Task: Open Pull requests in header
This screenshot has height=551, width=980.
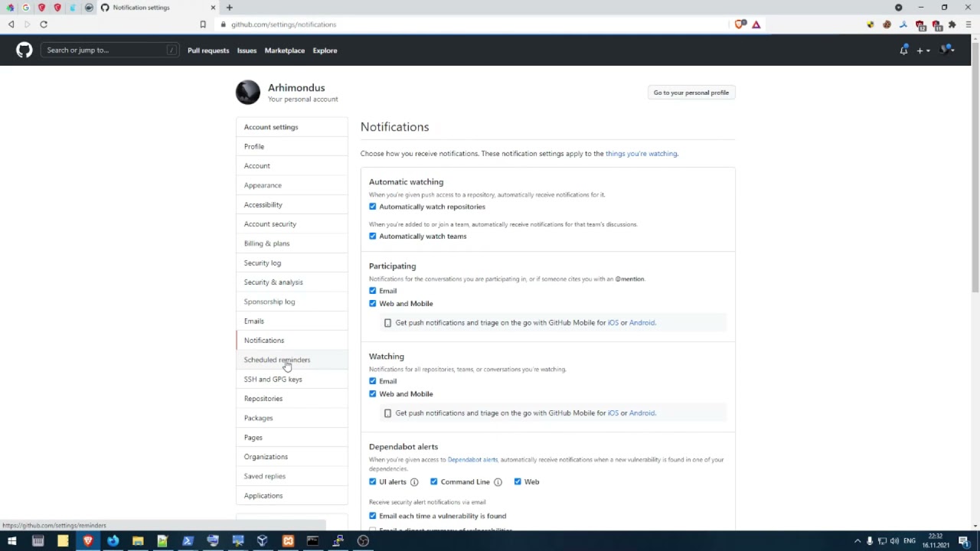Action: (208, 51)
